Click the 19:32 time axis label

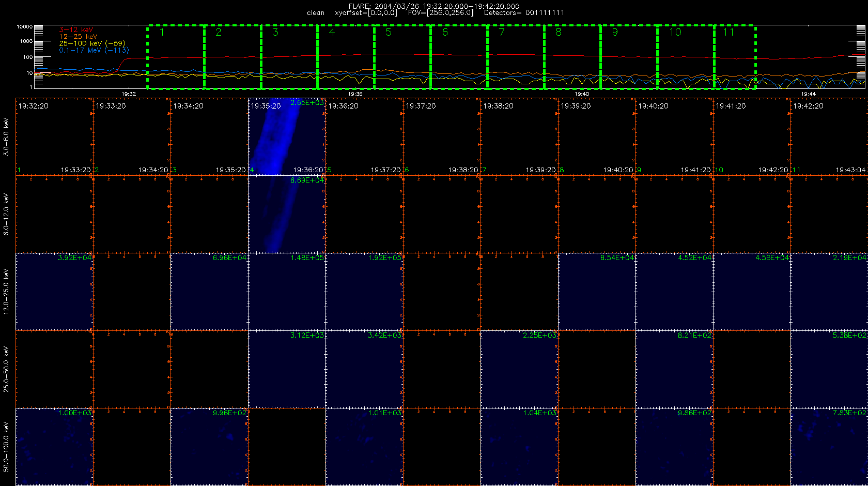pyautogui.click(x=129, y=94)
